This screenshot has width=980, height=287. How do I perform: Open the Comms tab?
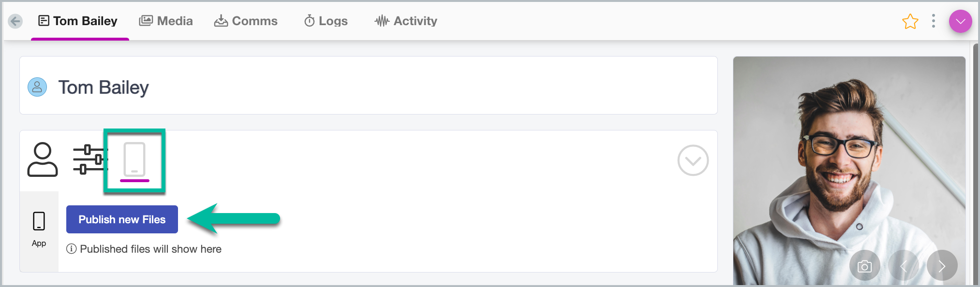point(246,21)
